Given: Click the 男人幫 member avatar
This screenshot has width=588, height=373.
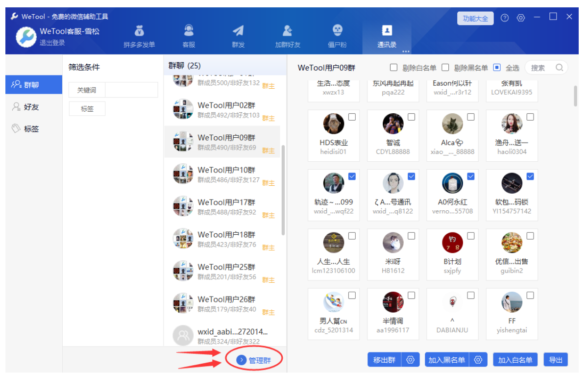Looking at the screenshot, I should (334, 302).
